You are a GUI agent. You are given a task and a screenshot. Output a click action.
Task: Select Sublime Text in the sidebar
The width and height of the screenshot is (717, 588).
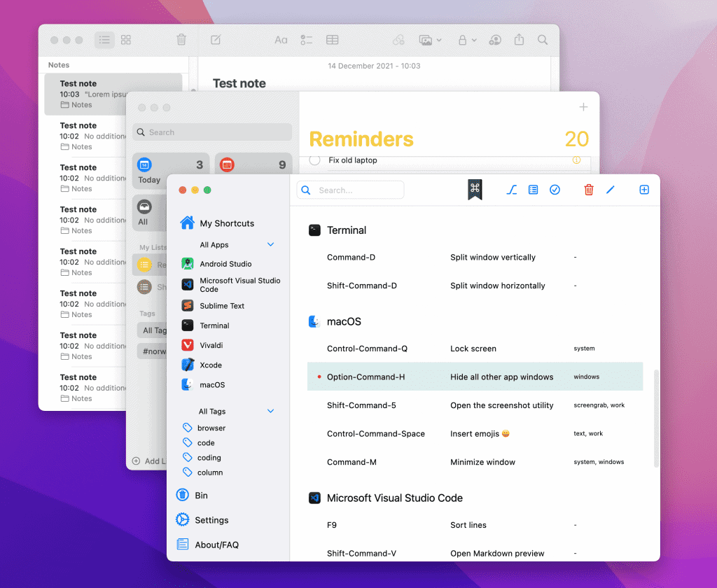[221, 306]
